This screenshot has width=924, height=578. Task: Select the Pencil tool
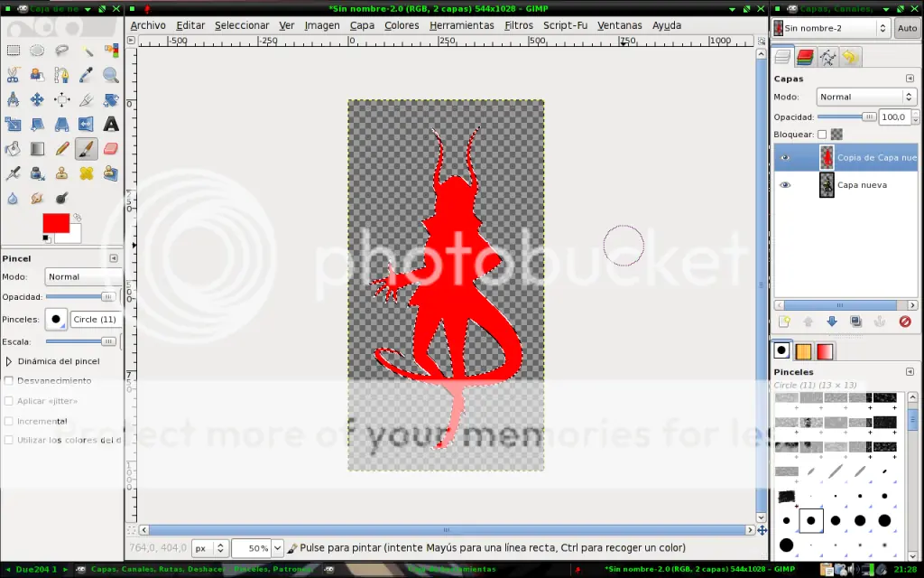pyautogui.click(x=62, y=149)
